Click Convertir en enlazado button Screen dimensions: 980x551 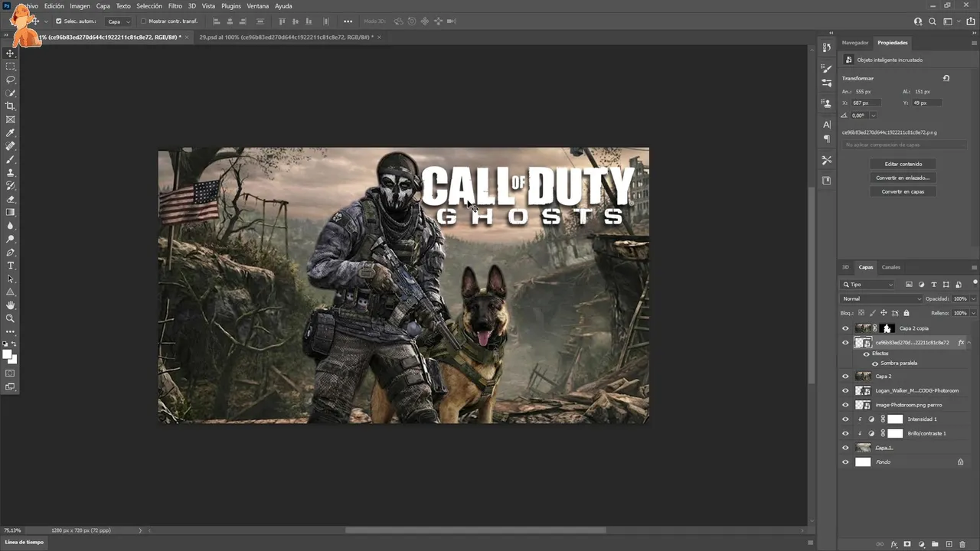[x=903, y=178]
